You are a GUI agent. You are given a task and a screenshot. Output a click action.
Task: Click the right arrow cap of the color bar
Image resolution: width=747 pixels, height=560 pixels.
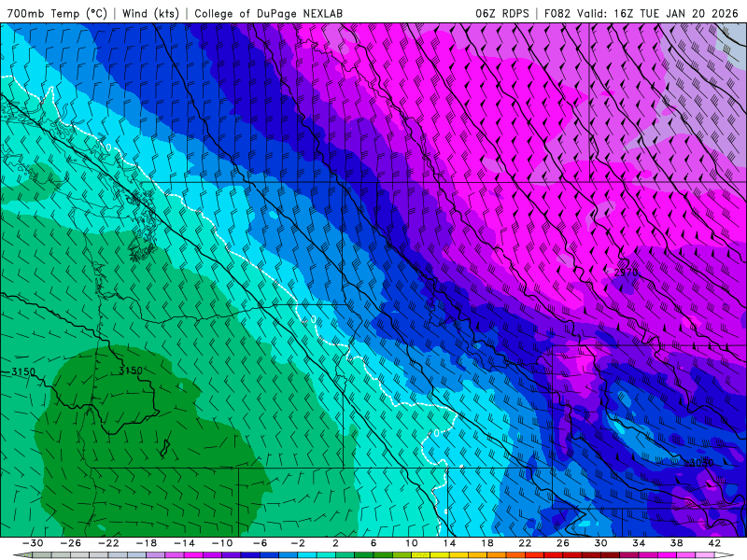pyautogui.click(x=725, y=555)
